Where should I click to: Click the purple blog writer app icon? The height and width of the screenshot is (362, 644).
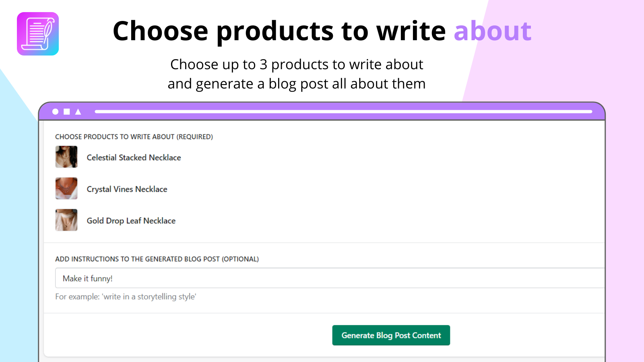37,33
